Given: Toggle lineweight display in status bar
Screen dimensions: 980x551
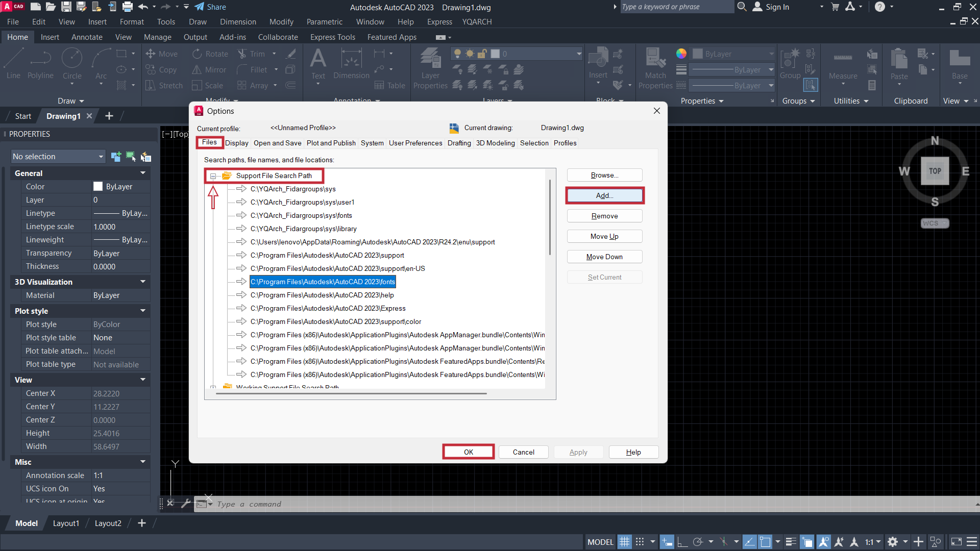Looking at the screenshot, I should coord(791,542).
